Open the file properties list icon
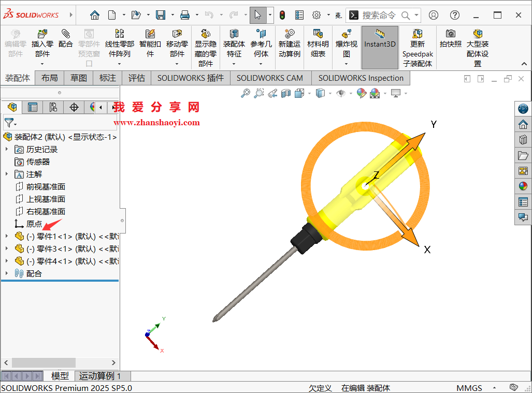The image size is (532, 393). (299, 15)
